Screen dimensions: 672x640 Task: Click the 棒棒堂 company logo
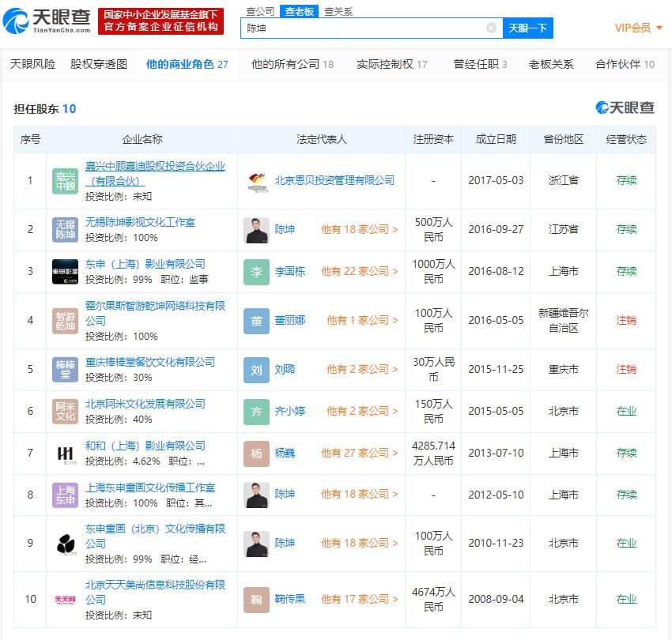(65, 368)
